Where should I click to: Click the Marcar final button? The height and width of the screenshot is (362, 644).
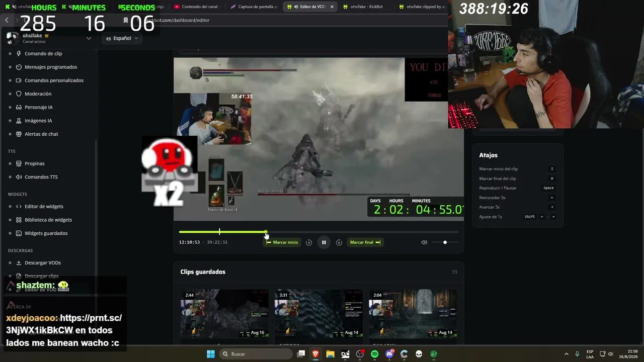365,242
